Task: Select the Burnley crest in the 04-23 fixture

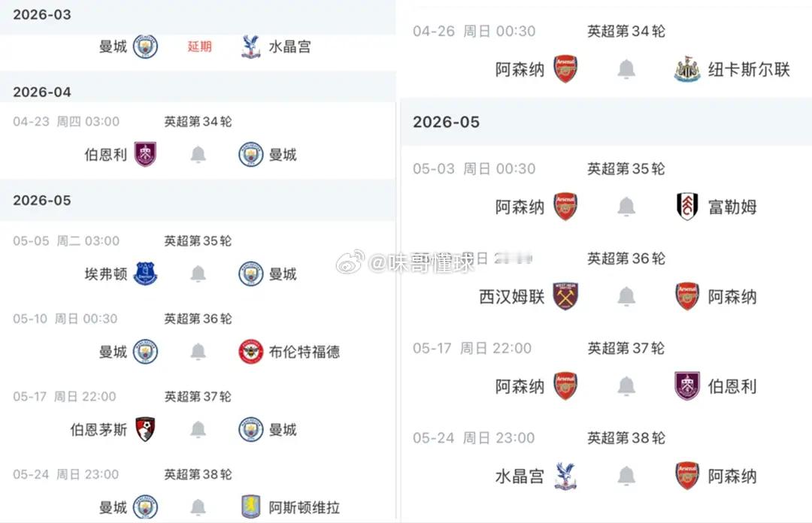Action: (x=145, y=154)
